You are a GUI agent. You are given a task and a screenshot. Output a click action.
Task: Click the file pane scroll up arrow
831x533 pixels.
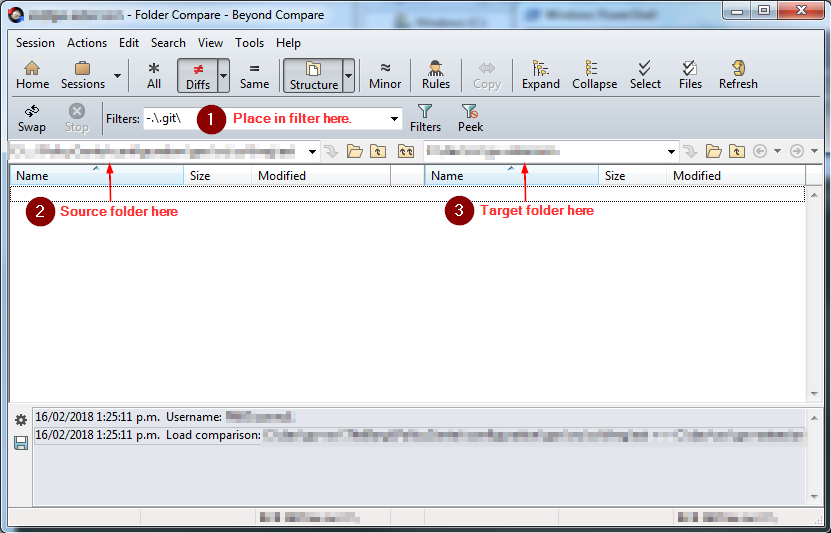point(815,195)
